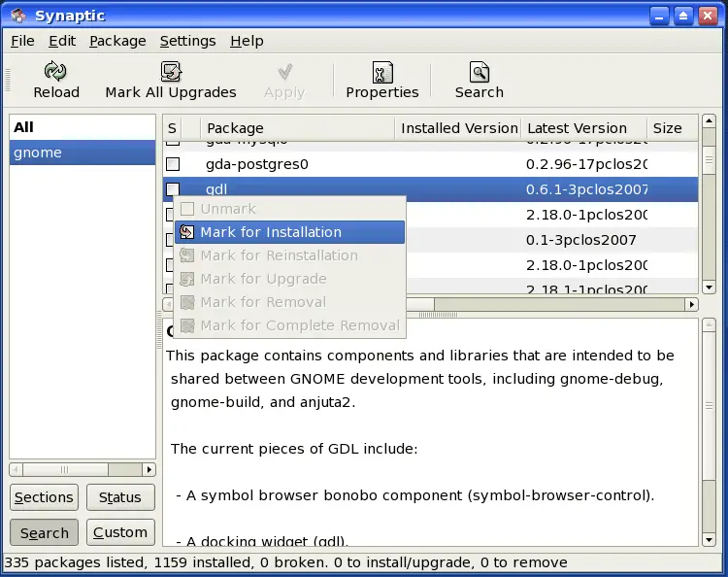The width and height of the screenshot is (728, 577).
Task: Click the Mark for Upgrade icon
Action: 187,279
